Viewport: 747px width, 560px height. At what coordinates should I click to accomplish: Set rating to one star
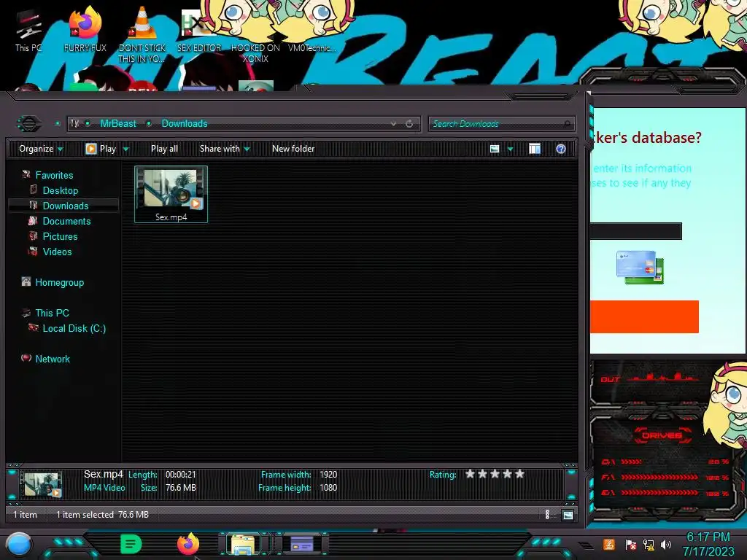coord(471,474)
